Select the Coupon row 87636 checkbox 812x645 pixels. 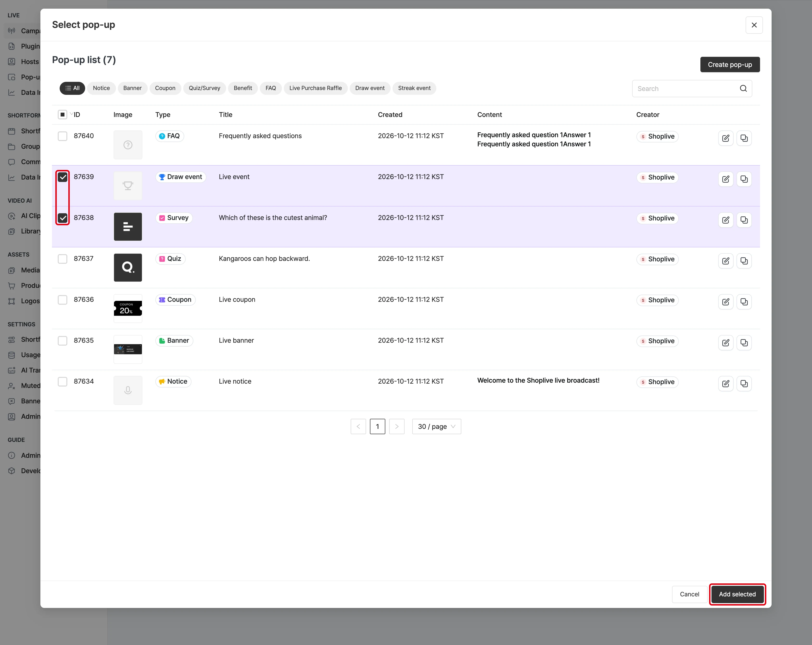[63, 300]
